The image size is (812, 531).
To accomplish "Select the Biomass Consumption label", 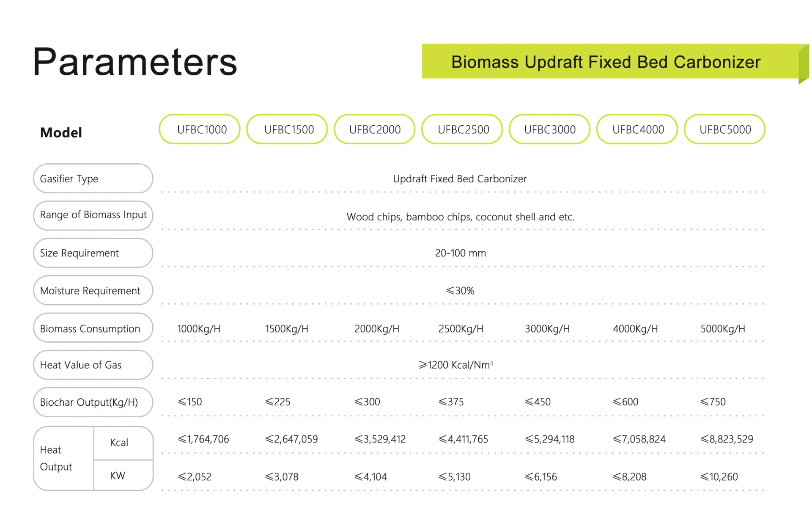I will [93, 328].
